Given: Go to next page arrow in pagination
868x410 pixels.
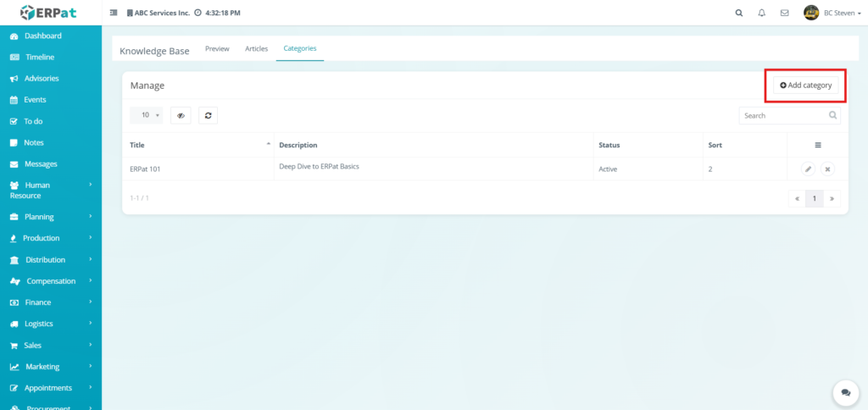Looking at the screenshot, I should coord(832,198).
